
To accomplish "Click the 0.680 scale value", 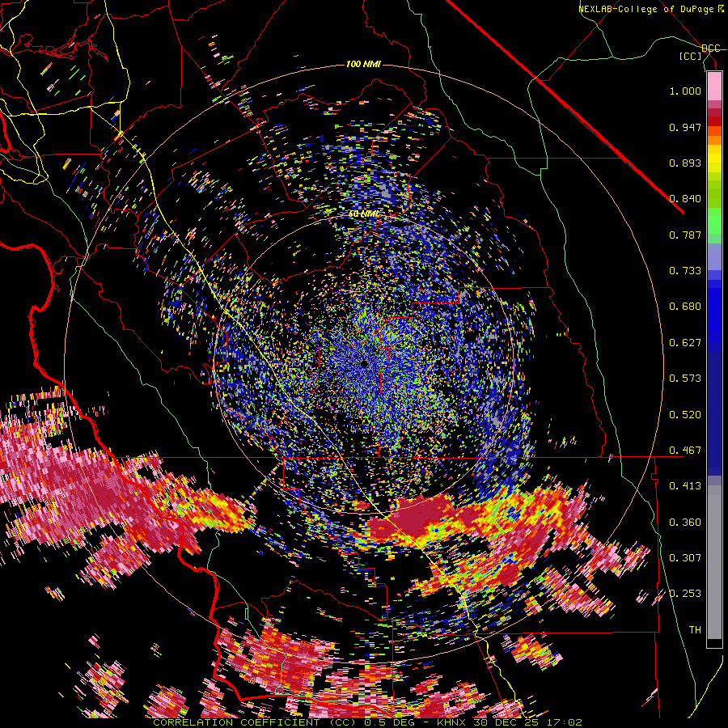I will [x=685, y=307].
